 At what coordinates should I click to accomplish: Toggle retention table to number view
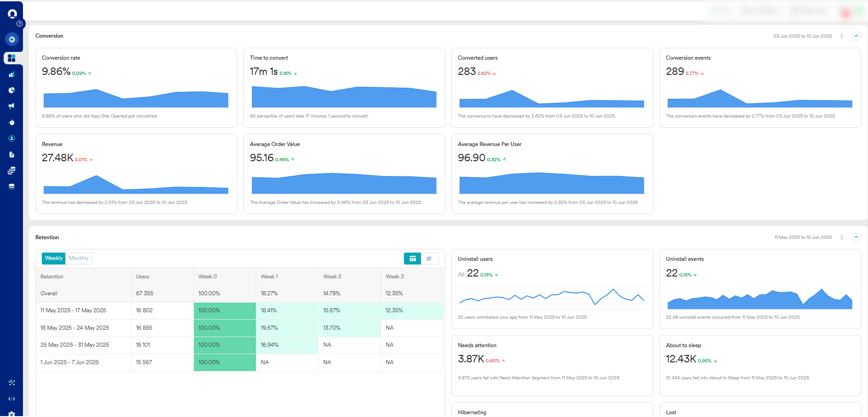429,259
